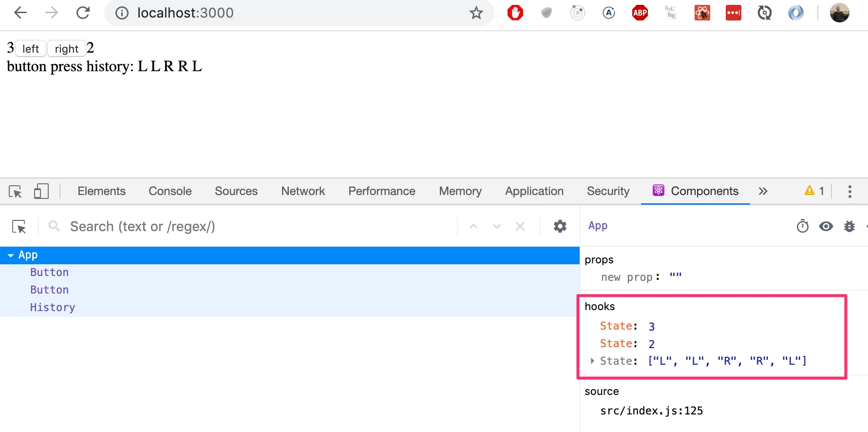Go back to the previous page

click(20, 13)
